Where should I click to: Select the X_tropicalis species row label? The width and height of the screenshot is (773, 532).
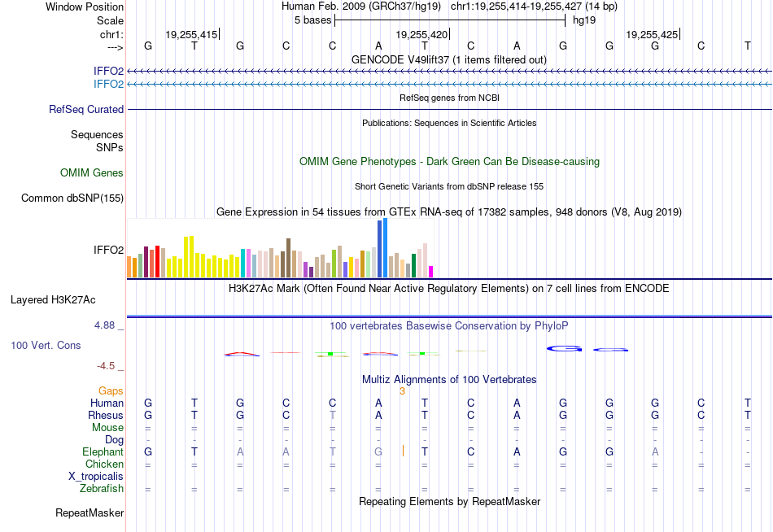(96, 477)
